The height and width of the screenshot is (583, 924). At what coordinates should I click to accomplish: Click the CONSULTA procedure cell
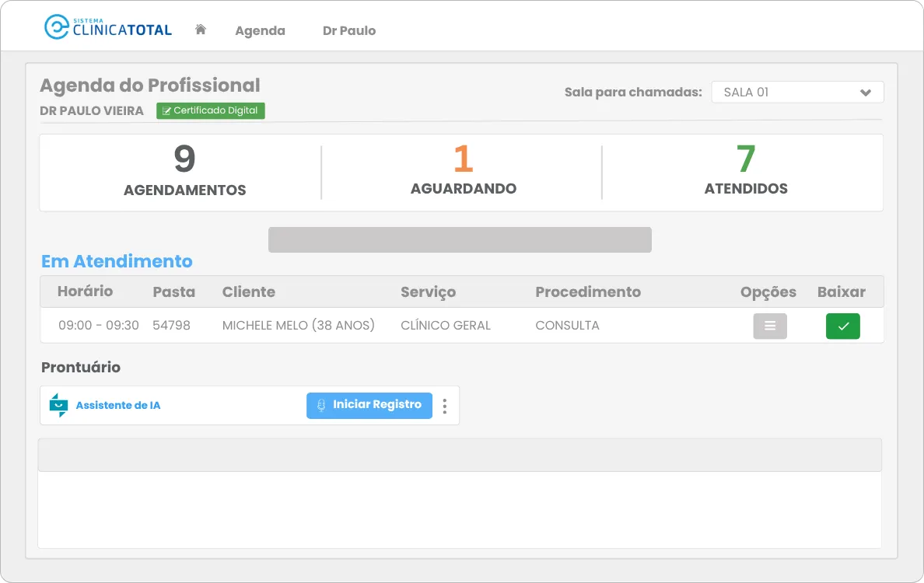(567, 325)
